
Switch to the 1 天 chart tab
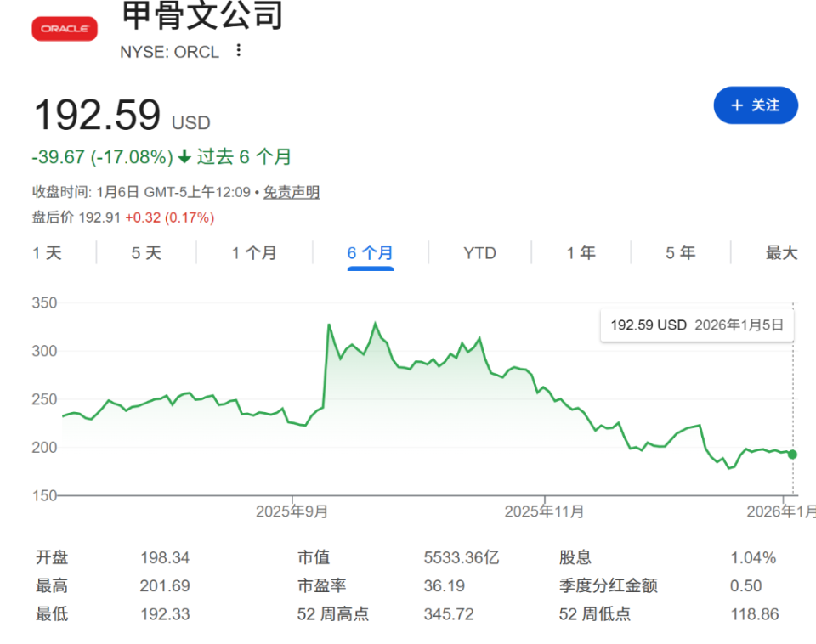pyautogui.click(x=47, y=252)
